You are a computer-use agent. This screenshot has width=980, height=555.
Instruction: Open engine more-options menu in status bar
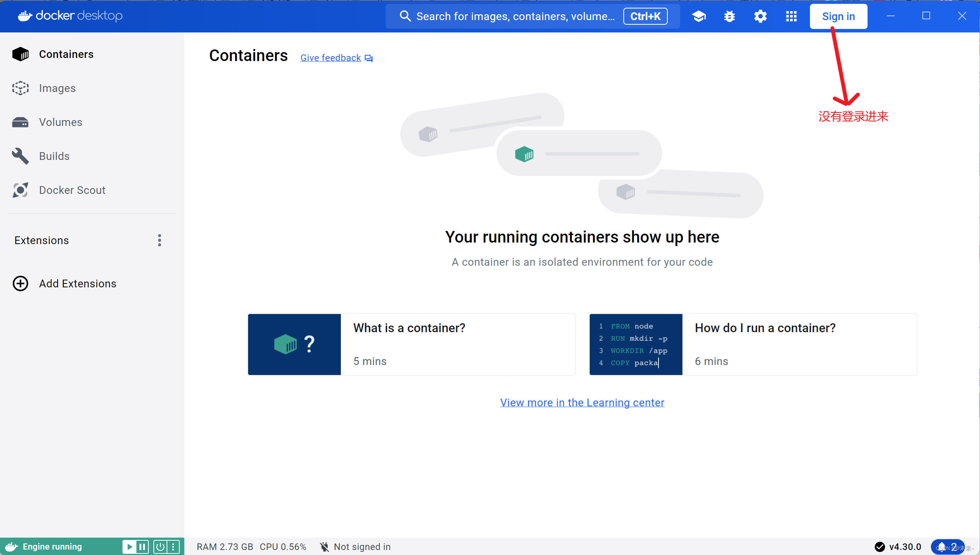click(174, 547)
